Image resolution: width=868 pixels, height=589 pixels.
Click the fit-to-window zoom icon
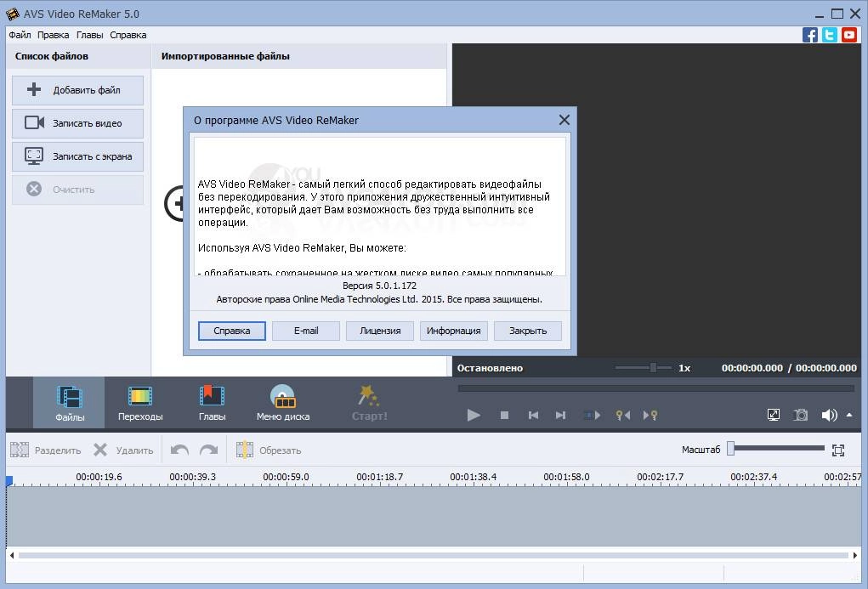coord(838,450)
